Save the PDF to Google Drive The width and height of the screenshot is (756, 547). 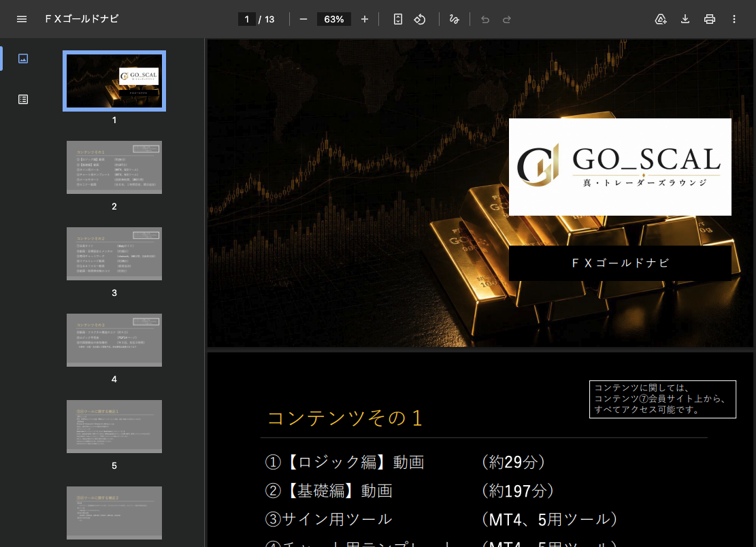point(661,19)
